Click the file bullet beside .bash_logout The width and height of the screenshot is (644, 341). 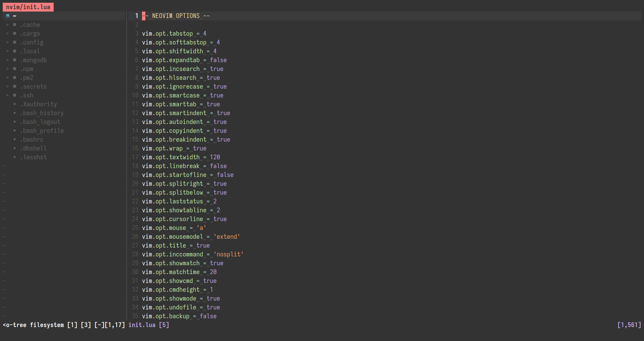pos(15,122)
